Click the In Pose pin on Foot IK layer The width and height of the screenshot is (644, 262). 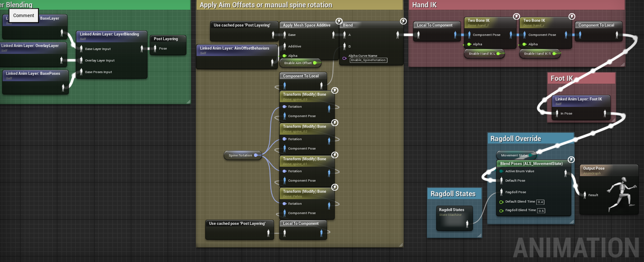556,113
